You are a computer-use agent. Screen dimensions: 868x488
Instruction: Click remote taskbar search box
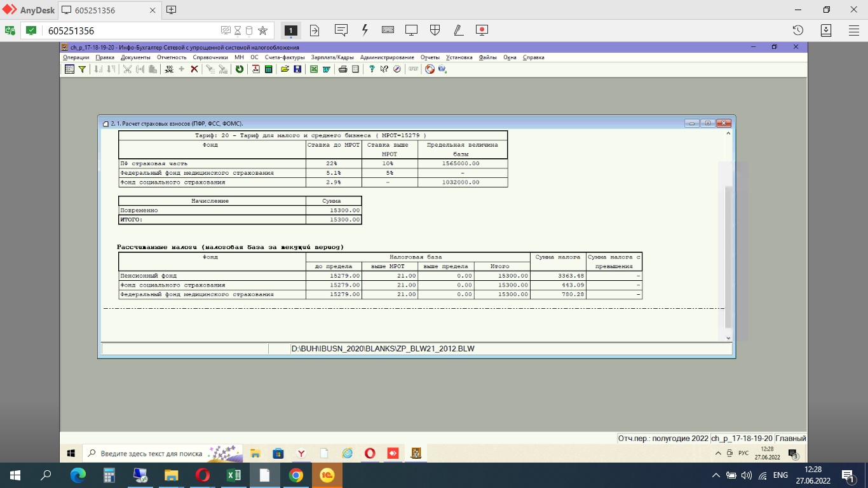click(164, 453)
